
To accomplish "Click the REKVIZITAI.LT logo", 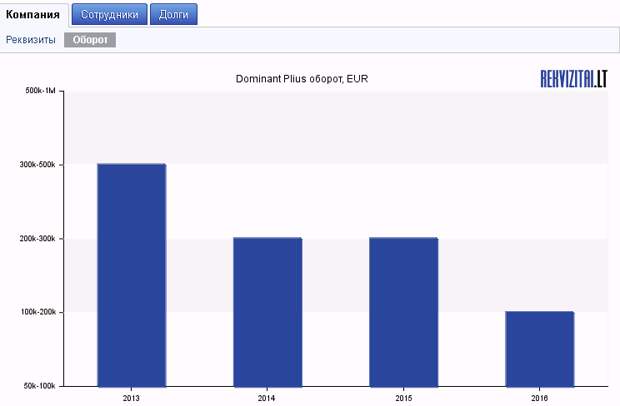I will (574, 79).
